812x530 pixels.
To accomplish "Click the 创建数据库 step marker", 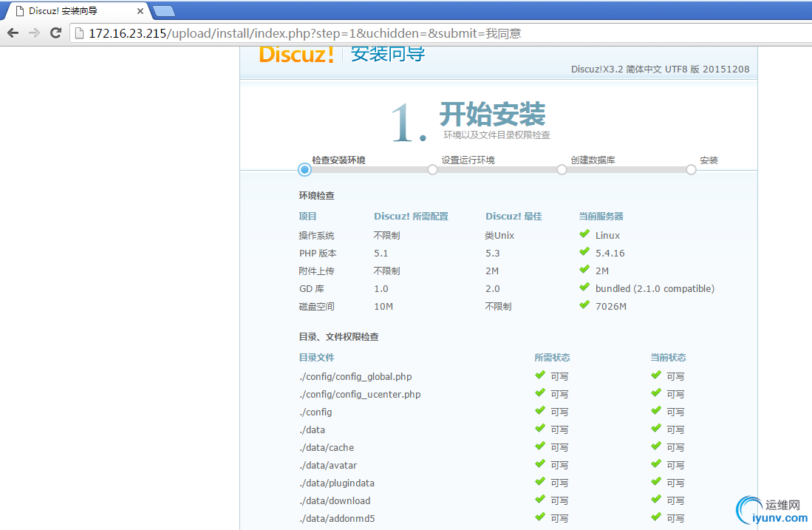I will tap(562, 169).
